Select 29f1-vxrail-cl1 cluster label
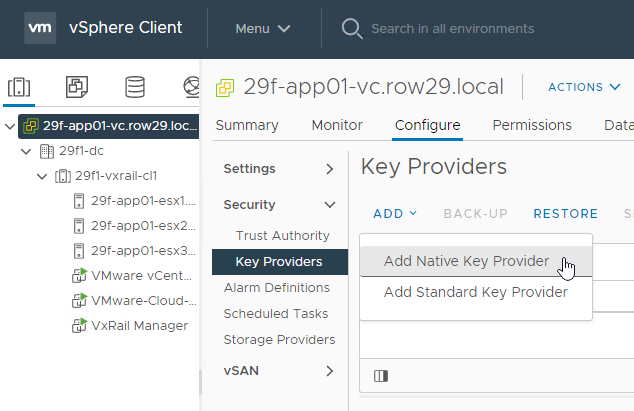The width and height of the screenshot is (634, 411). click(x=116, y=176)
